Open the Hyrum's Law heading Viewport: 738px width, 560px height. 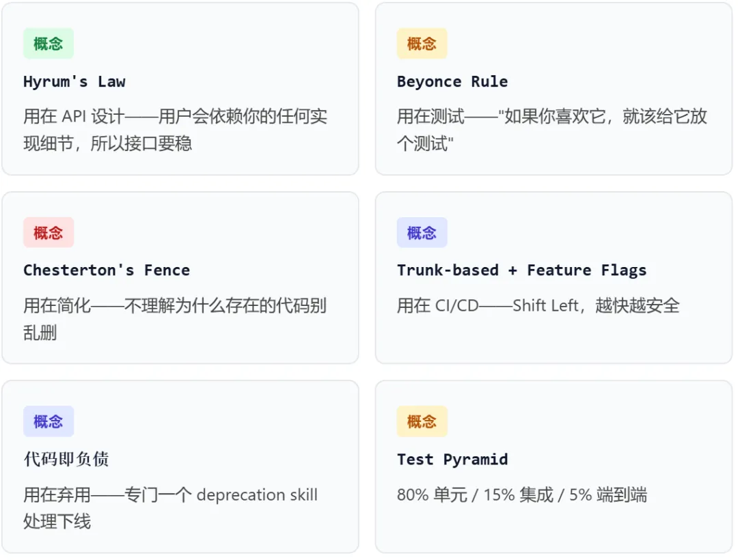(x=74, y=82)
